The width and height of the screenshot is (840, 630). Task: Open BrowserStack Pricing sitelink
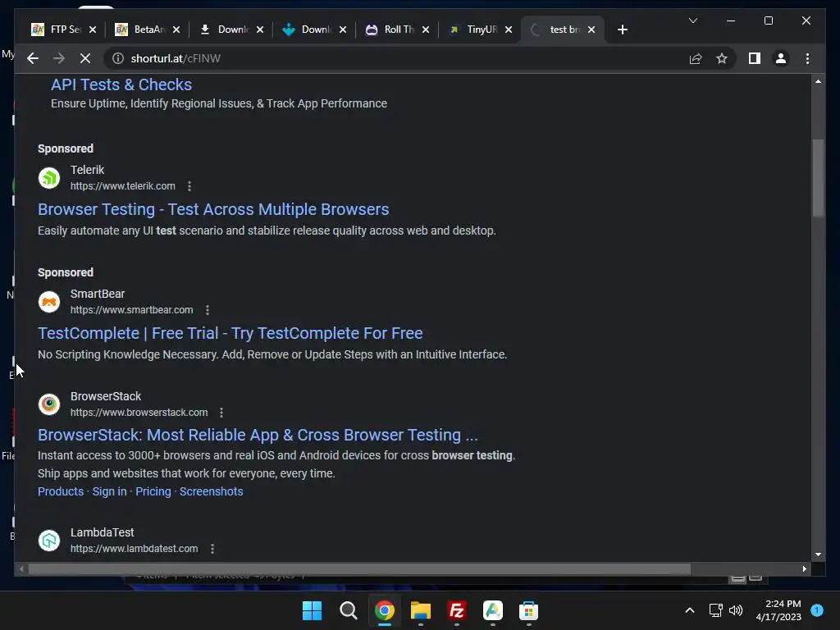point(153,491)
